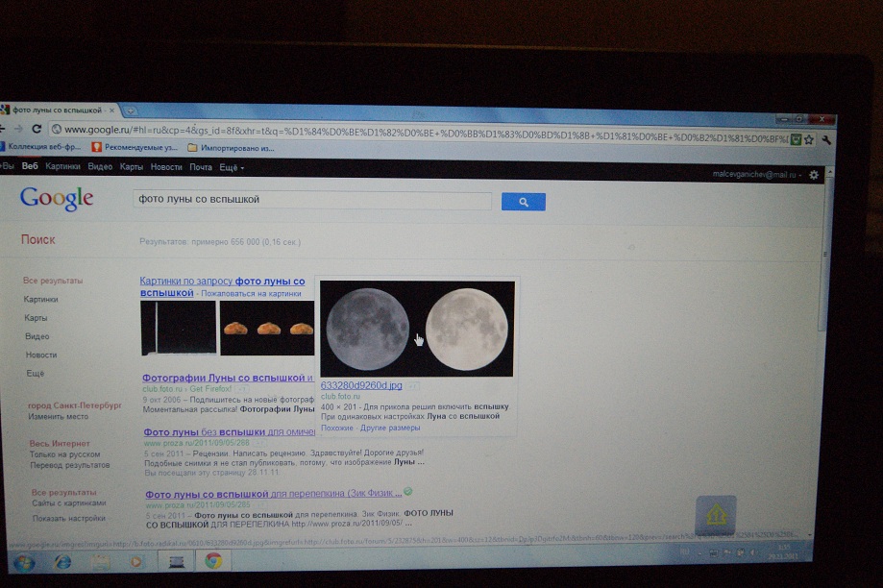Select sidebar filter 'Картинки'

(x=40, y=299)
